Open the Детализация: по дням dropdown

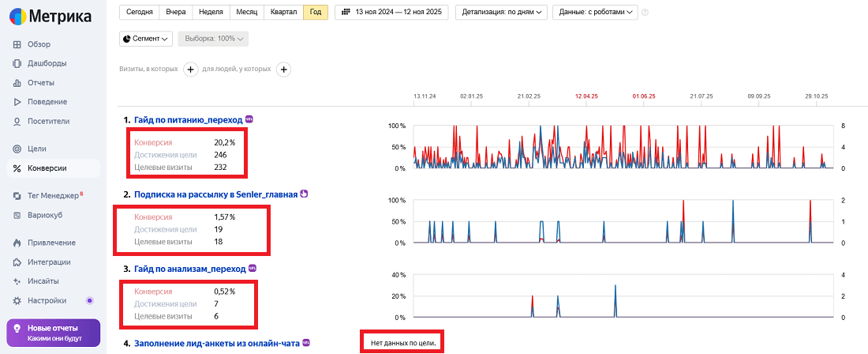[500, 12]
